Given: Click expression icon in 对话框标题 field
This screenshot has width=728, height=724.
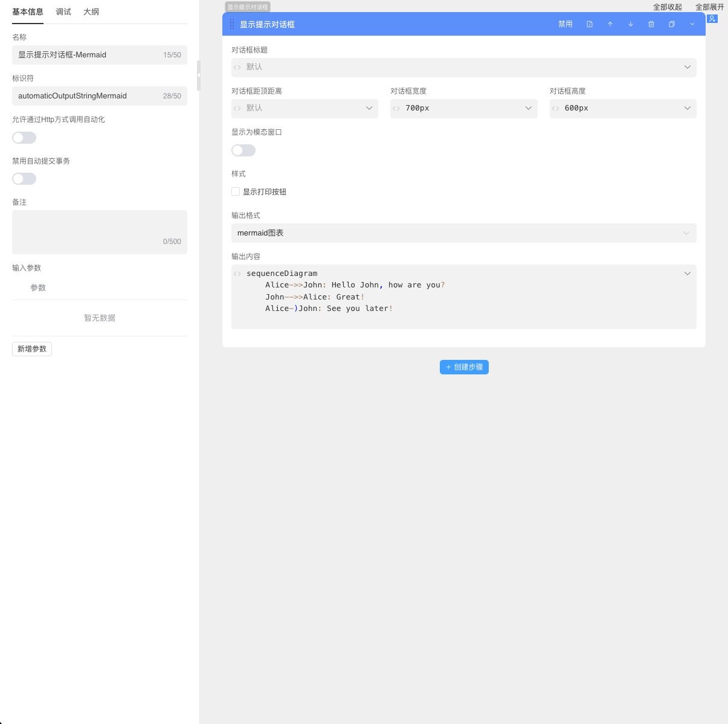Looking at the screenshot, I should tap(237, 67).
